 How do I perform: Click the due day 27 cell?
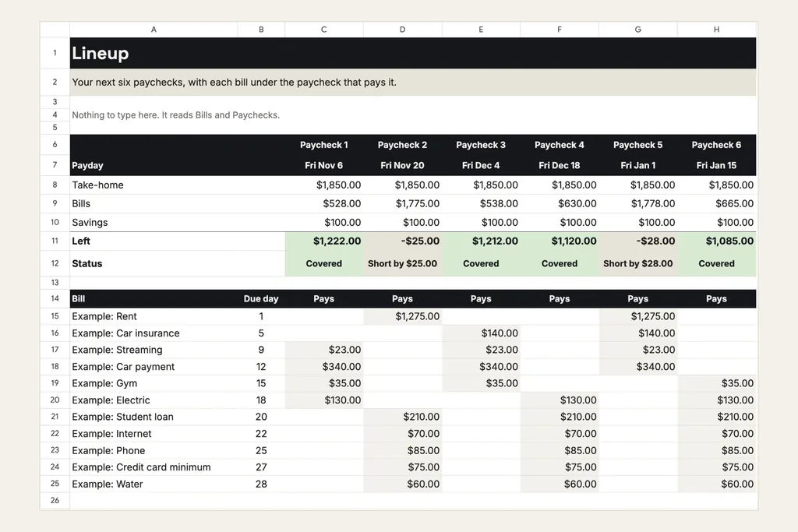click(x=261, y=467)
